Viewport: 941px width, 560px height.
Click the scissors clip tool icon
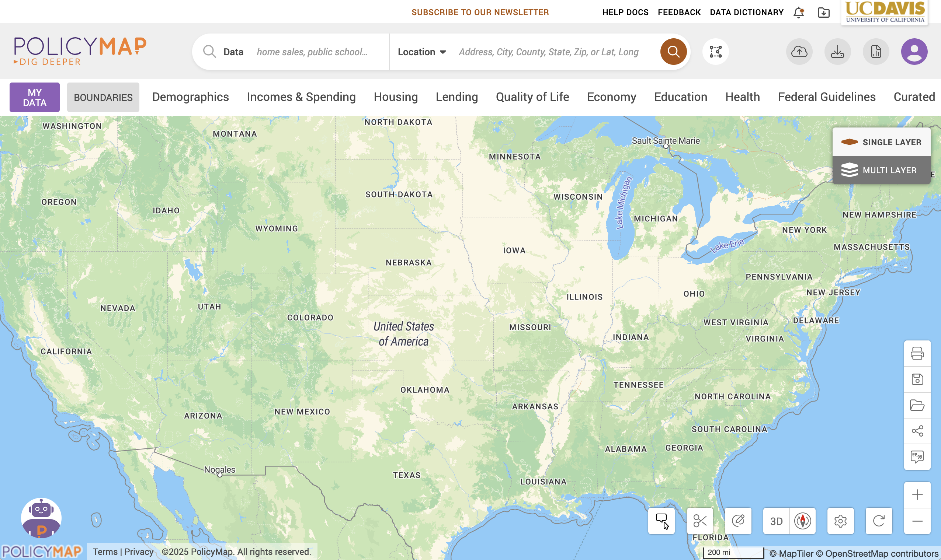pos(700,521)
